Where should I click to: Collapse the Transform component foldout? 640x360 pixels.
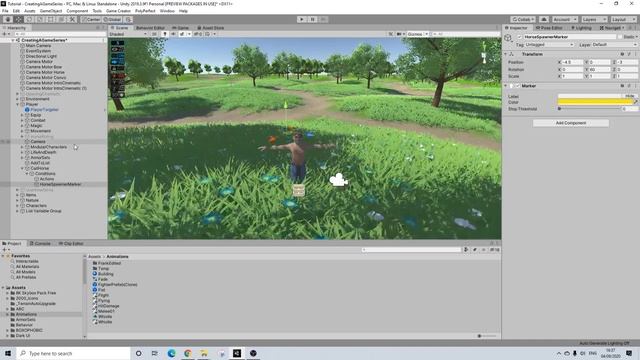point(506,54)
